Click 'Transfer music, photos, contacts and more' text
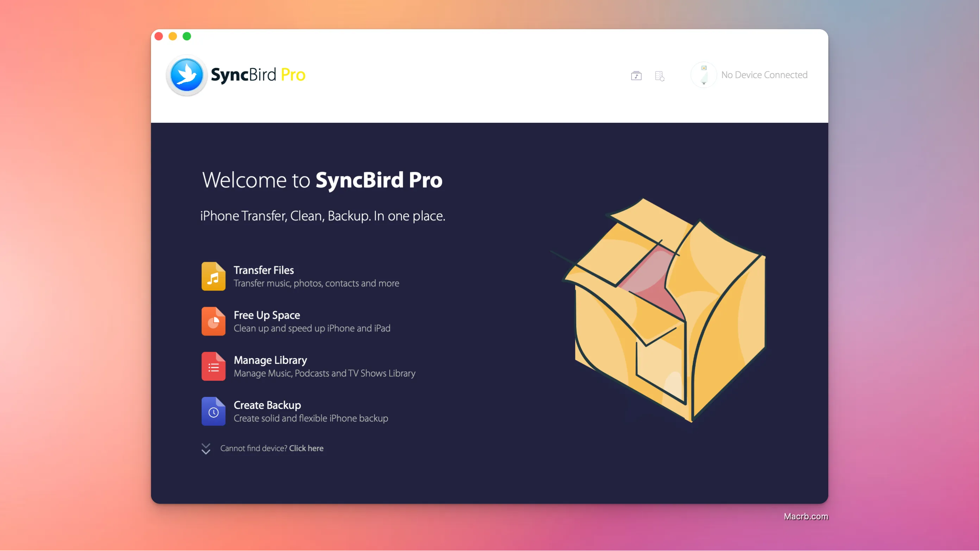Image resolution: width=980 pixels, height=551 pixels. tap(316, 283)
